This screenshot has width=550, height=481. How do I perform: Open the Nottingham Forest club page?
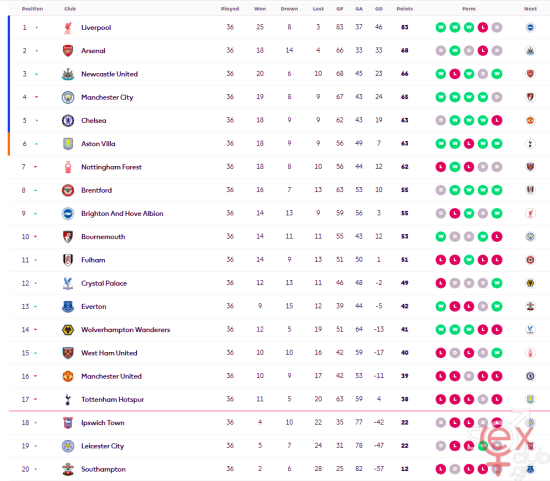tap(112, 167)
